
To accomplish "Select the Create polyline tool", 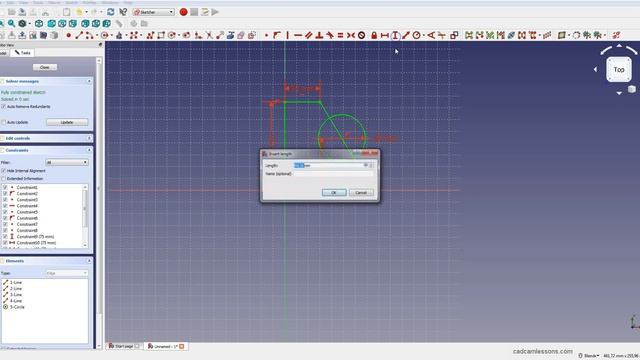I will coord(150,36).
